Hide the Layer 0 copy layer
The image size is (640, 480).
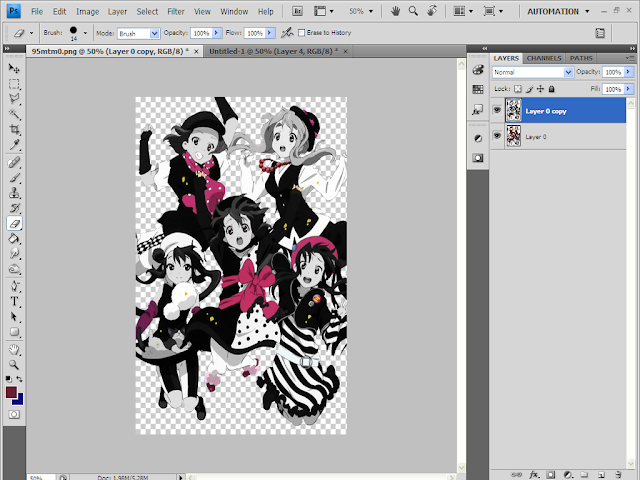pyautogui.click(x=497, y=110)
